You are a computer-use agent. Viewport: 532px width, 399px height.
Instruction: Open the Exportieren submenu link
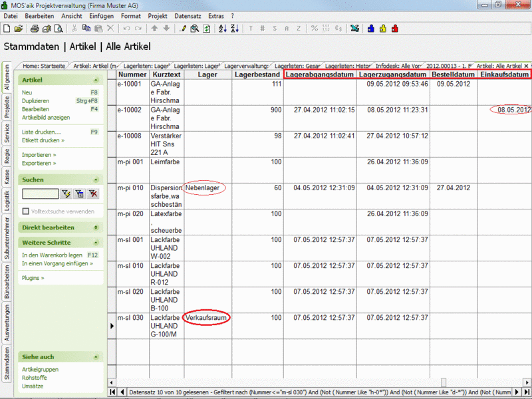tap(39, 163)
